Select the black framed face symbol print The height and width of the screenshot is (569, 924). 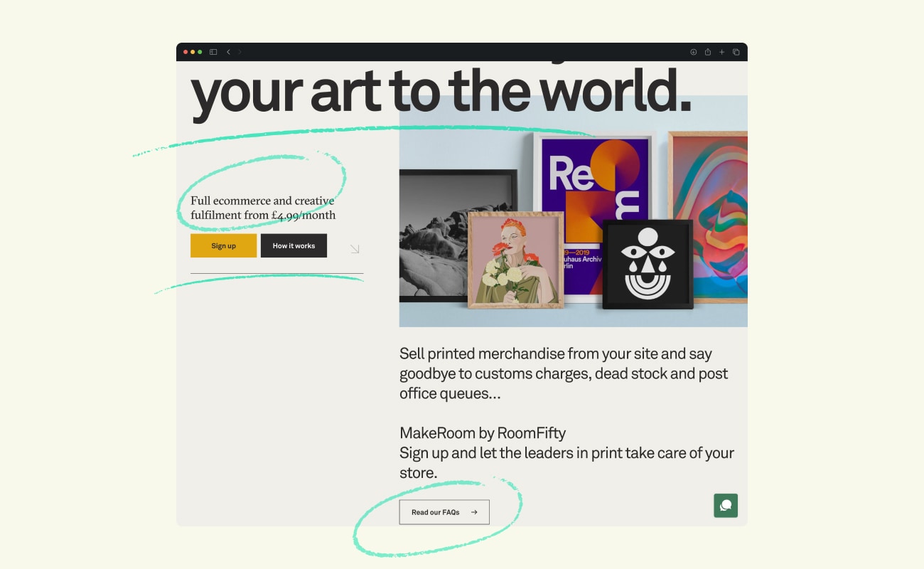click(x=648, y=264)
